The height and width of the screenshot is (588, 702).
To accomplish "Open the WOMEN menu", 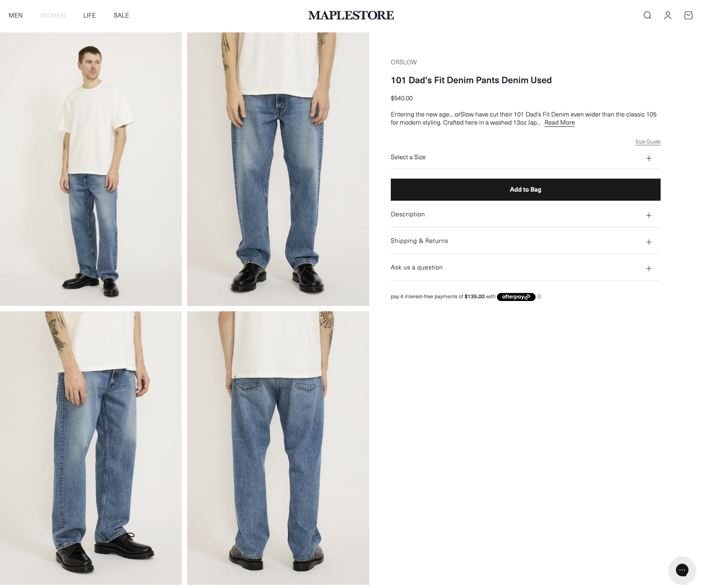I will [53, 15].
